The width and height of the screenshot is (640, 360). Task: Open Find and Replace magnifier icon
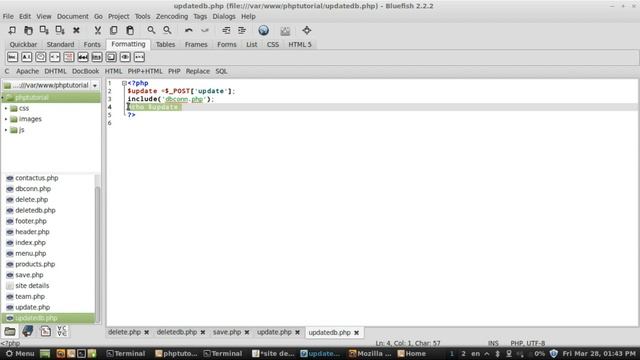click(x=167, y=30)
